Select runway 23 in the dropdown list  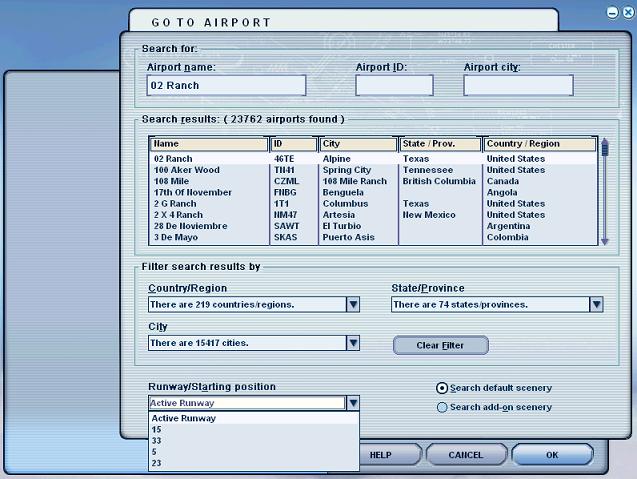tap(157, 463)
